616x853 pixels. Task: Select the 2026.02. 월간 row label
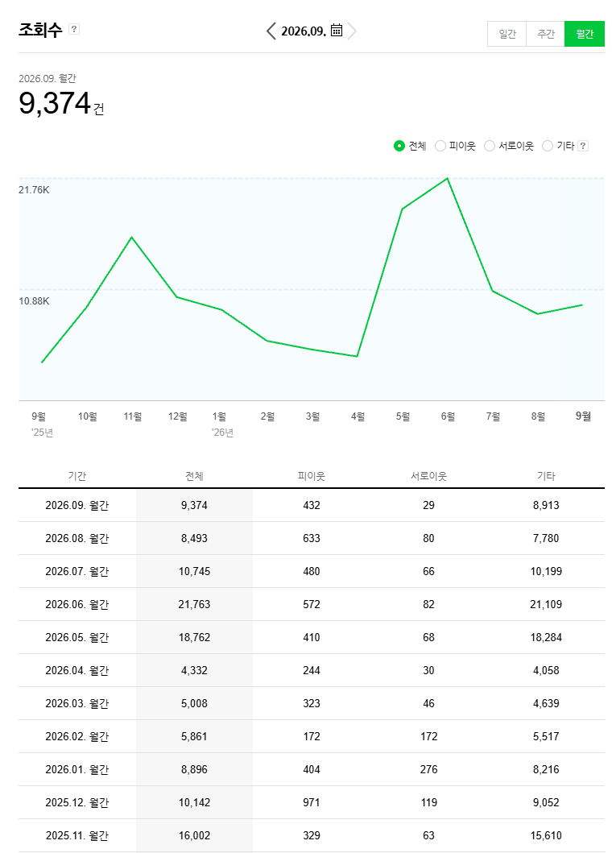77,736
